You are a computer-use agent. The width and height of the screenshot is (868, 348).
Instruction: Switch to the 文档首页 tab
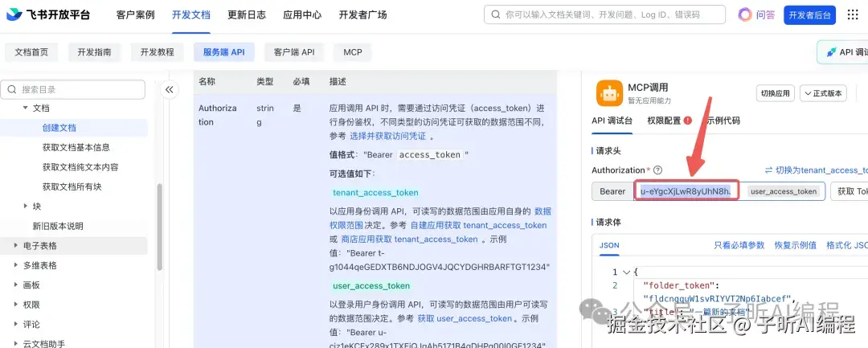(x=31, y=52)
